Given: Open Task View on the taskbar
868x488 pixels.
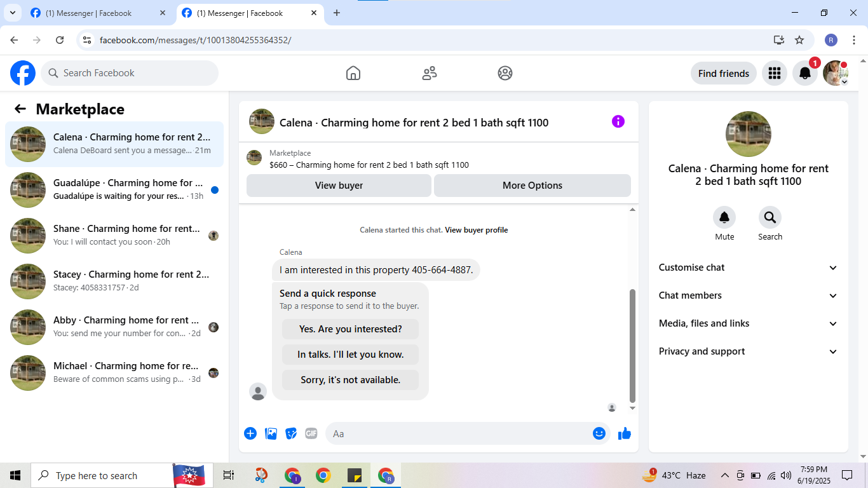Looking at the screenshot, I should 229,475.
